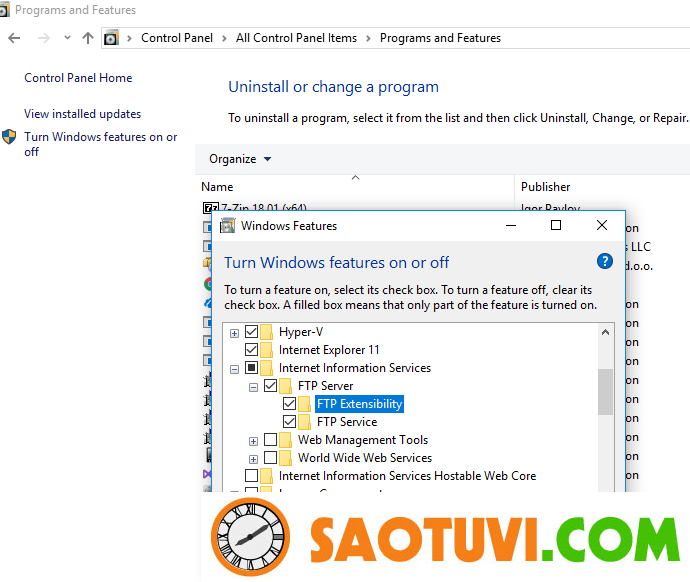The width and height of the screenshot is (690, 582).
Task: Toggle Internet Information Services checkbox
Action: tap(251, 367)
